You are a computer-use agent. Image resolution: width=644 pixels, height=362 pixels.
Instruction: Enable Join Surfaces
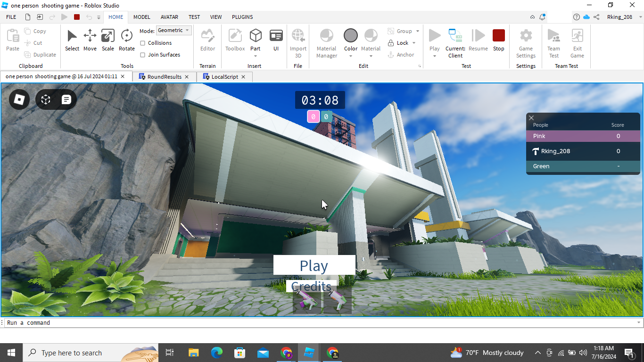point(143,55)
